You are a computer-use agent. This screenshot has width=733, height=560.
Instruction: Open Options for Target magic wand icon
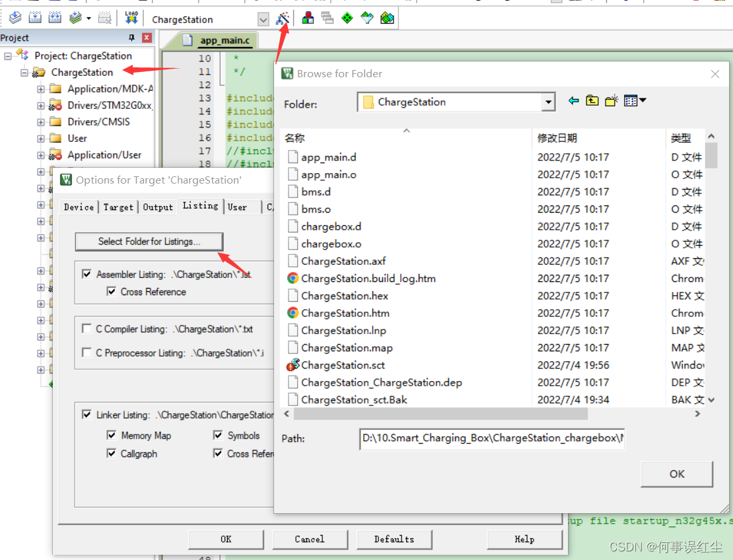(283, 18)
